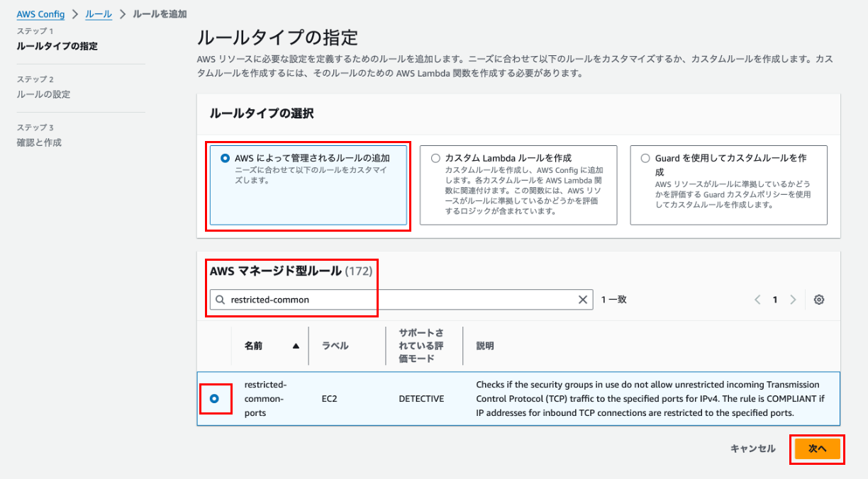Image resolution: width=868 pixels, height=479 pixels.
Task: Click the サポートされている評価モード column header
Action: point(421,346)
